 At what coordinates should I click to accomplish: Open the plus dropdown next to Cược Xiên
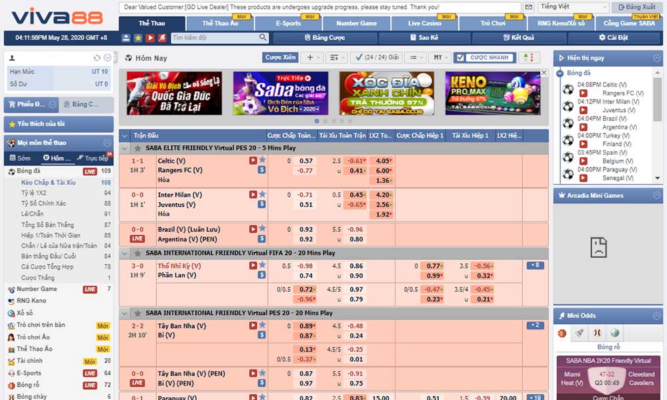click(x=313, y=57)
